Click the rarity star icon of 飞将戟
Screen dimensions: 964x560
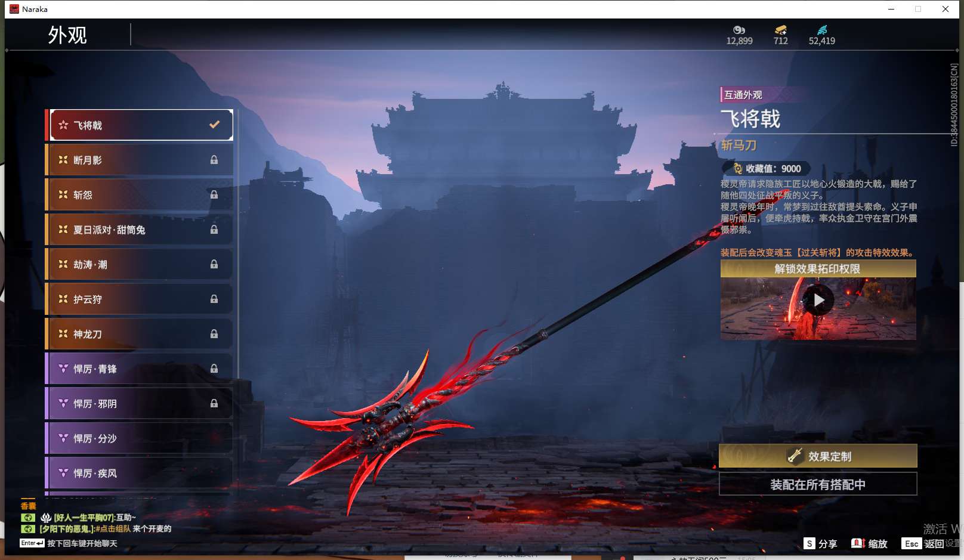pyautogui.click(x=63, y=125)
